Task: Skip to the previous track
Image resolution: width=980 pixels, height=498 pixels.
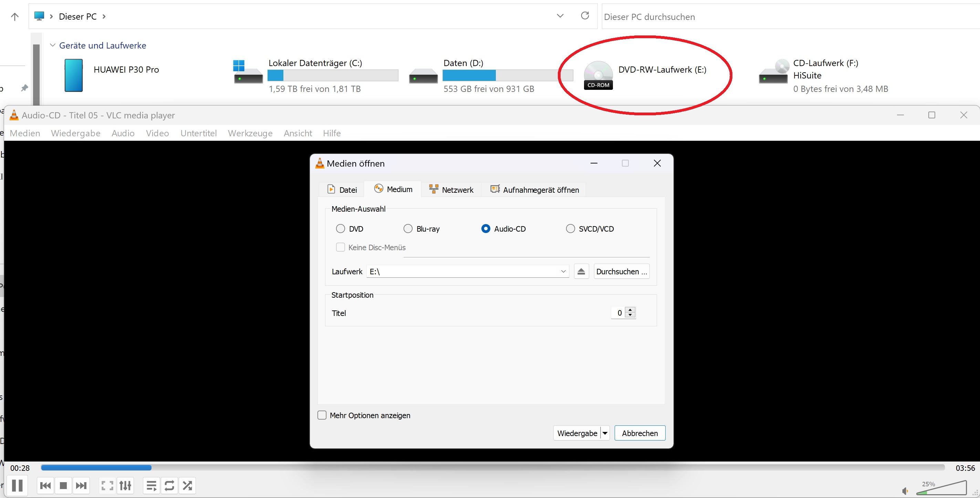Action: 45,486
